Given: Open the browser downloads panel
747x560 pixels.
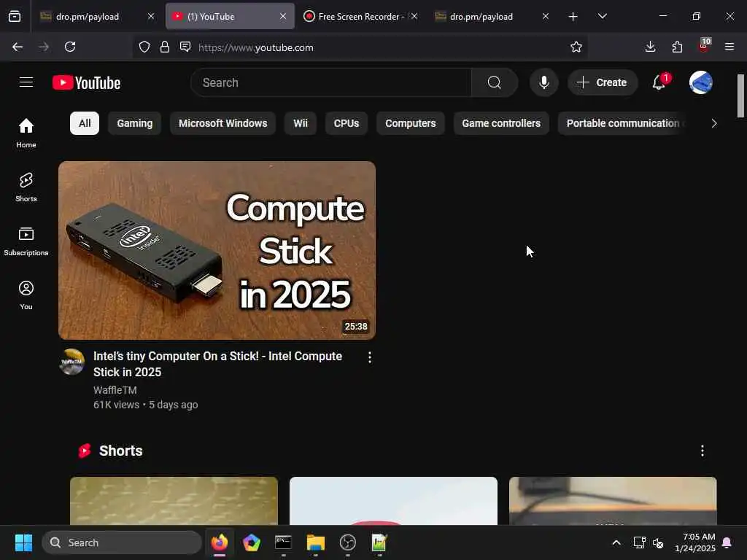Looking at the screenshot, I should (650, 47).
